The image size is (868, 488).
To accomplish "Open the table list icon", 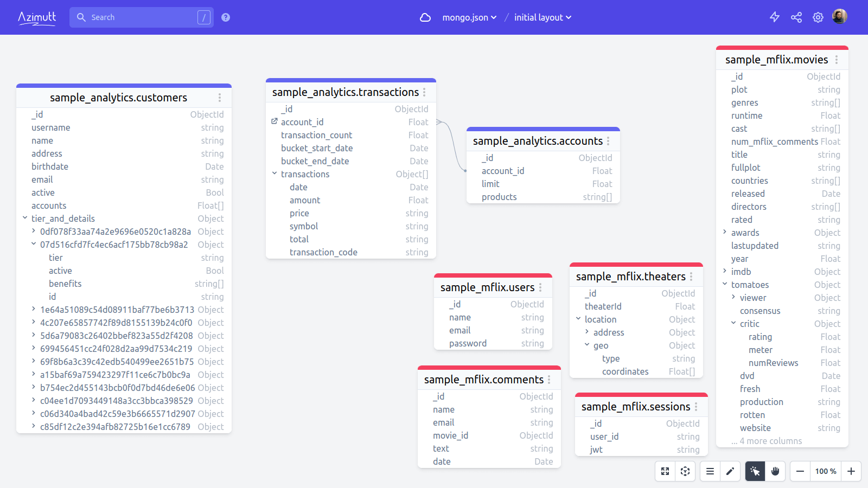I will pyautogui.click(x=710, y=471).
